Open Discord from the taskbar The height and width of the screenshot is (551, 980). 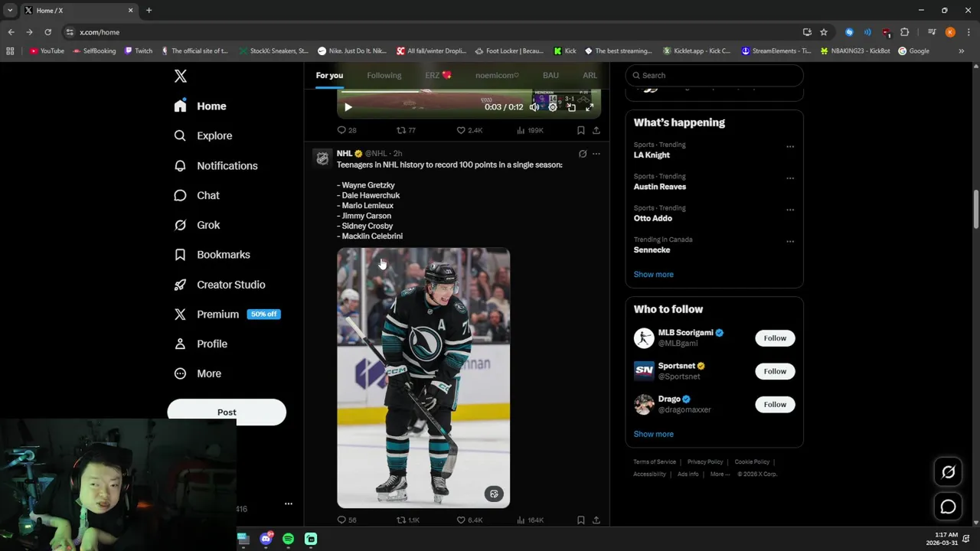pos(266,539)
